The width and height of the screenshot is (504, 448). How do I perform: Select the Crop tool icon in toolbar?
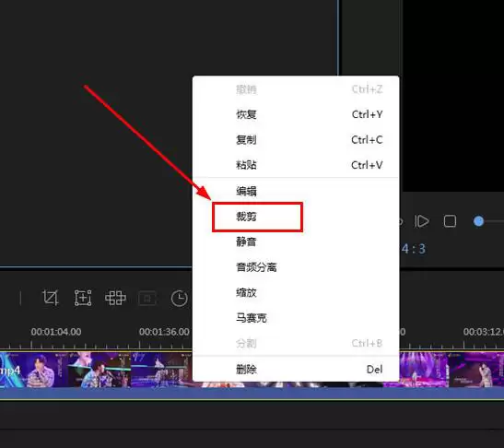(51, 298)
